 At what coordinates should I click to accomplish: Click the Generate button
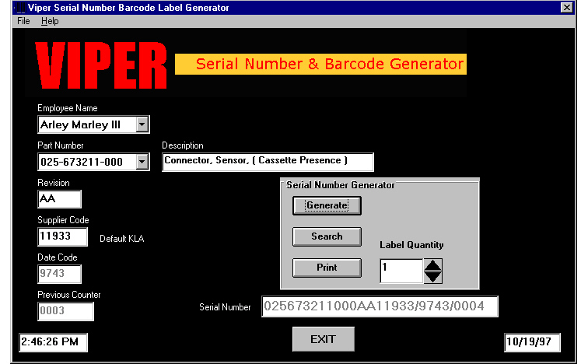327,205
